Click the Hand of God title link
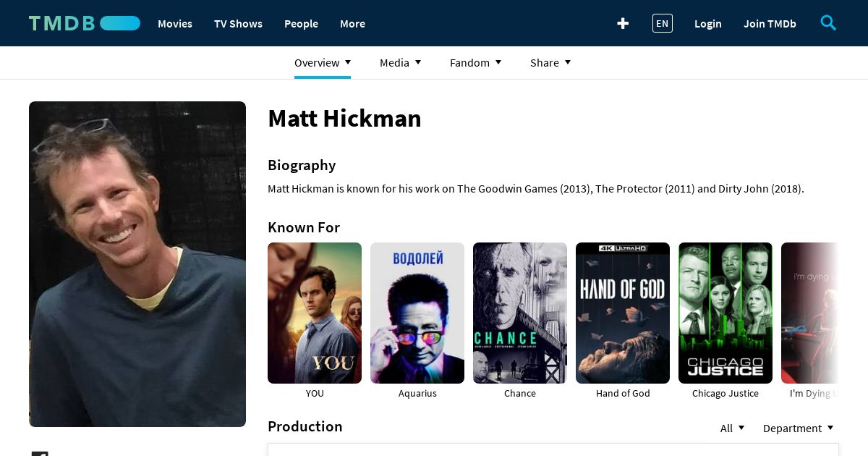The width and height of the screenshot is (868, 456). pyautogui.click(x=623, y=393)
